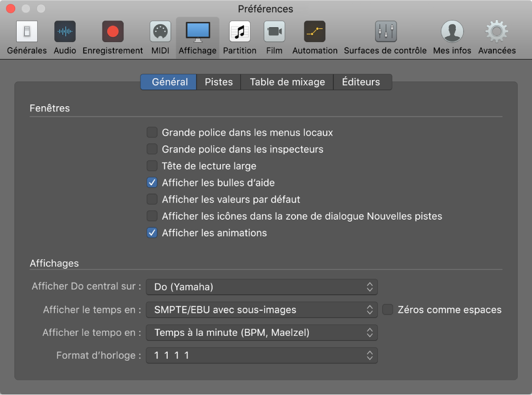Enable Grande police dans les menus locaux
Image resolution: width=532 pixels, height=395 pixels.
coord(152,132)
